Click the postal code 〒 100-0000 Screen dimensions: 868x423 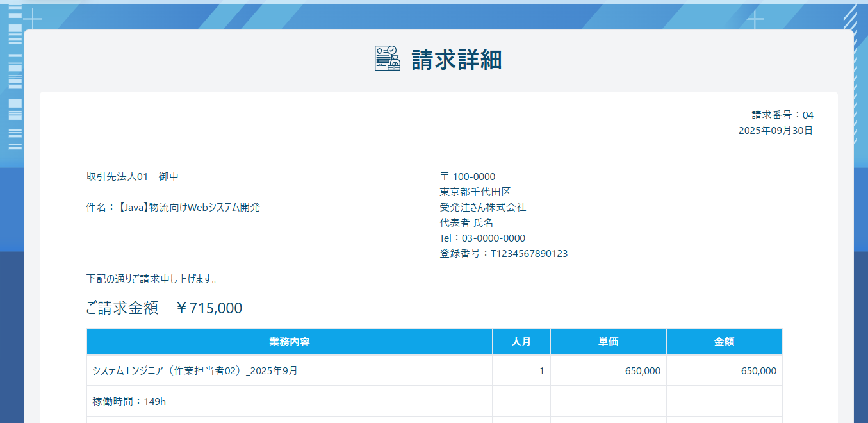coord(468,177)
